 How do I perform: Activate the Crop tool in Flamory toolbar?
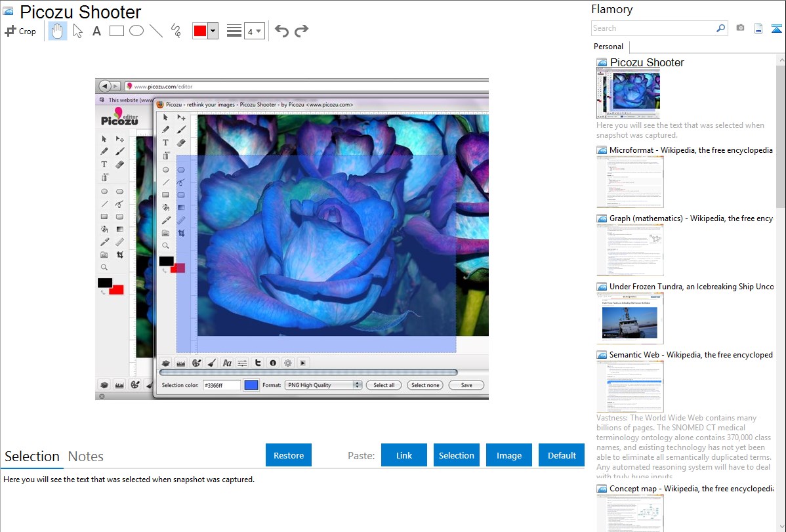pos(20,31)
